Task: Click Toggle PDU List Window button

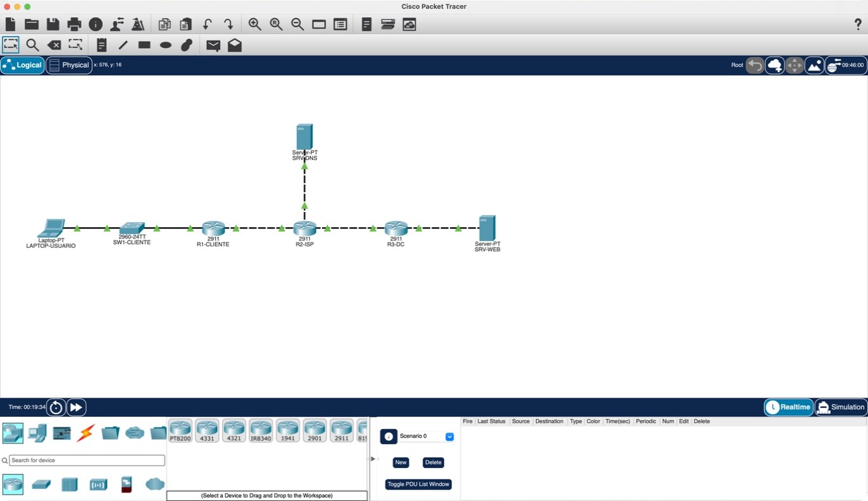Action: (419, 485)
